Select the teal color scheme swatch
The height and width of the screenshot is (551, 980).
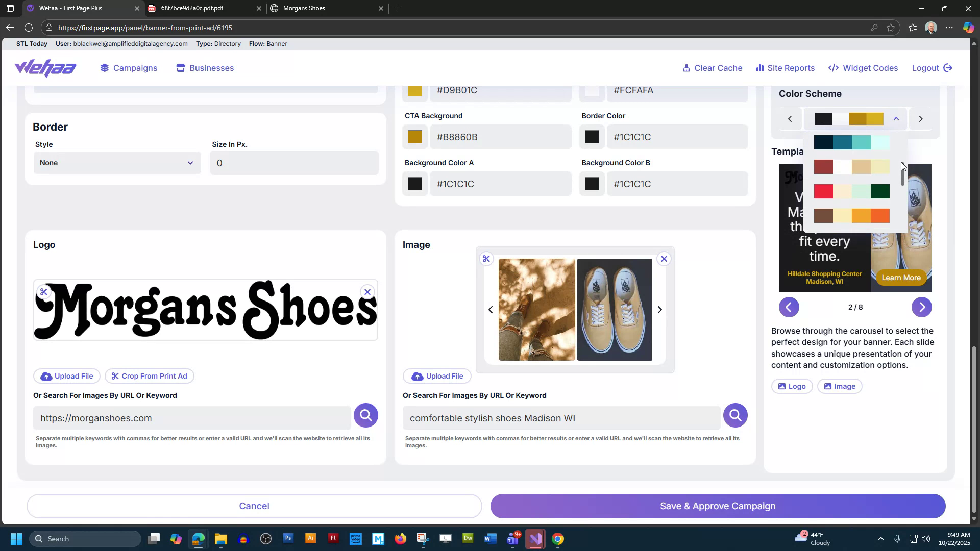(x=851, y=142)
